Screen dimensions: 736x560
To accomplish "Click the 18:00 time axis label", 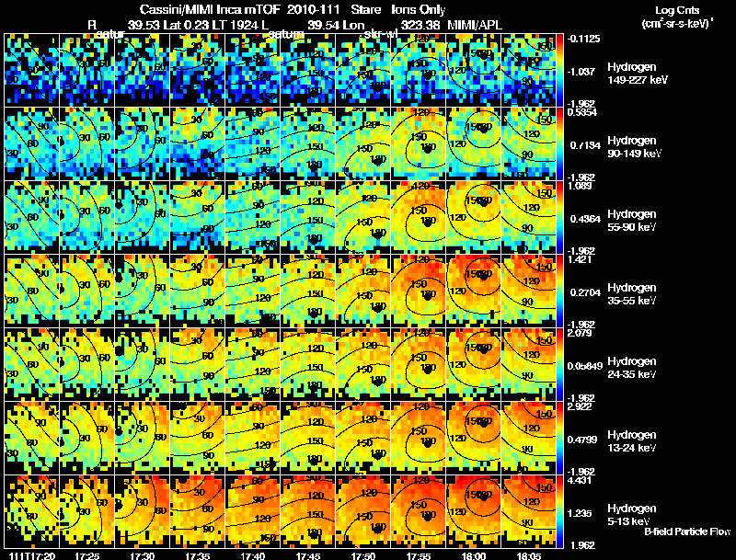I will [x=474, y=555].
